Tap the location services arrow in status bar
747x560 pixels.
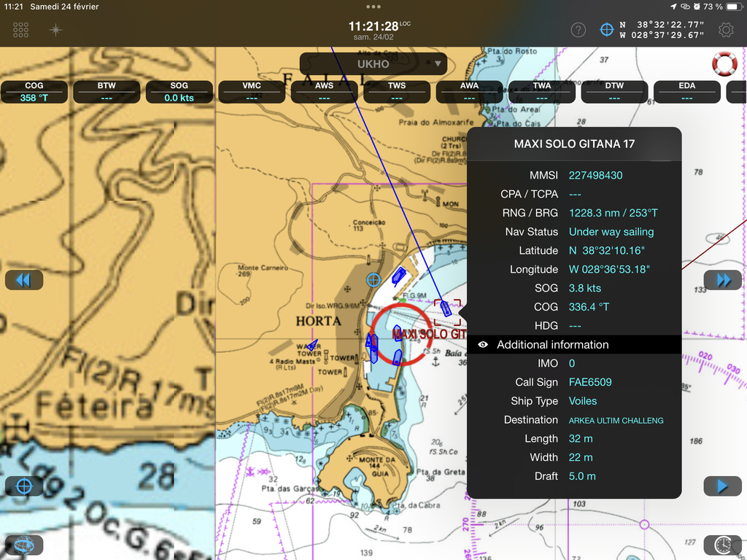[673, 7]
